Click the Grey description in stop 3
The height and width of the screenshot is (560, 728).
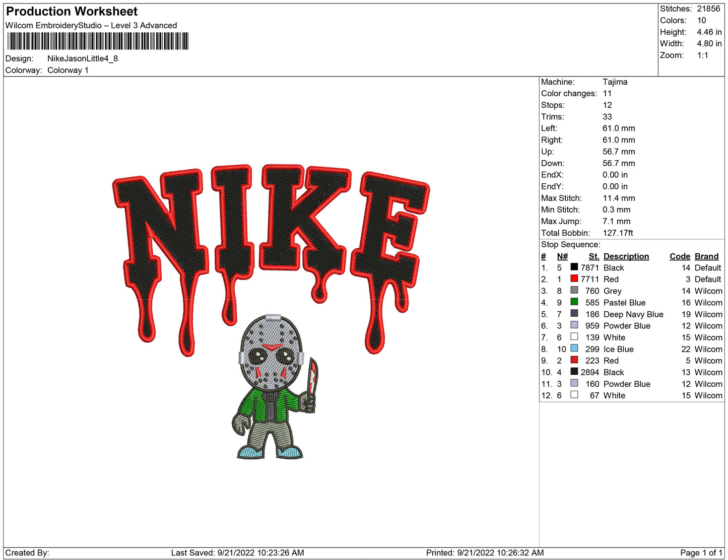[x=613, y=291]
